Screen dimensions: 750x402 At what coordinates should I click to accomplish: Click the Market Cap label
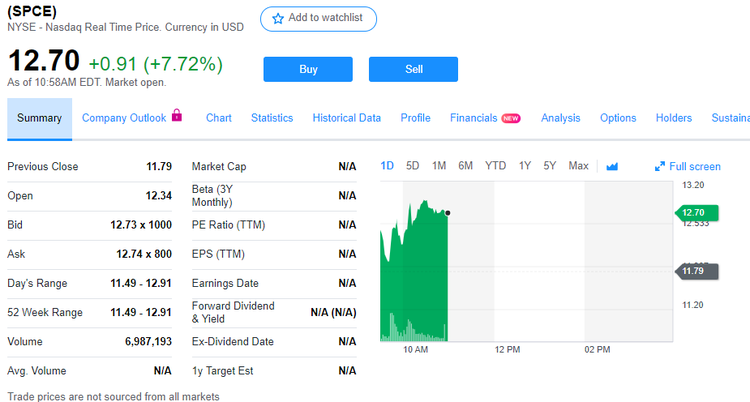click(219, 167)
